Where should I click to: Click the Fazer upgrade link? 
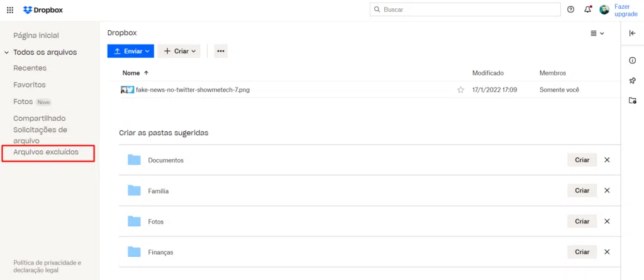625,10
